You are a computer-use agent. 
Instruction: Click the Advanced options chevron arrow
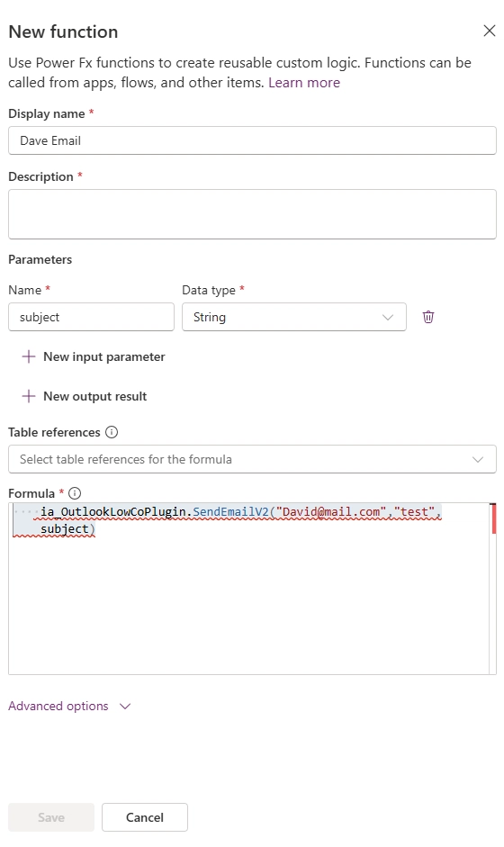[125, 707]
